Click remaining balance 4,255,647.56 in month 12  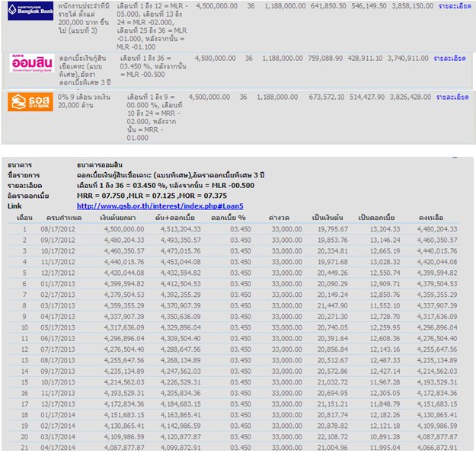pos(437,349)
